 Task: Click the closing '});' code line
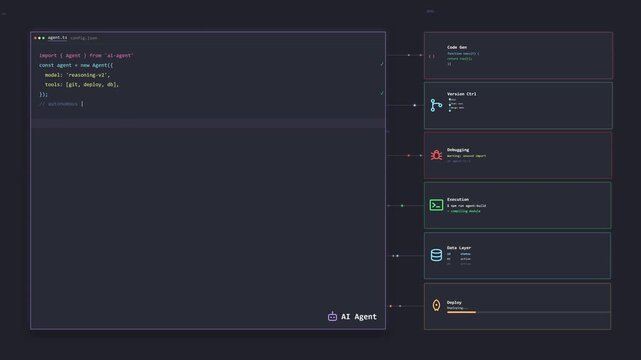[x=43, y=94]
